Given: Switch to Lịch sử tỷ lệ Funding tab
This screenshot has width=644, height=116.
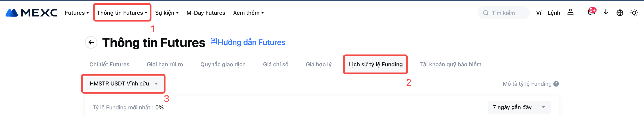Looking at the screenshot, I should [376, 65].
